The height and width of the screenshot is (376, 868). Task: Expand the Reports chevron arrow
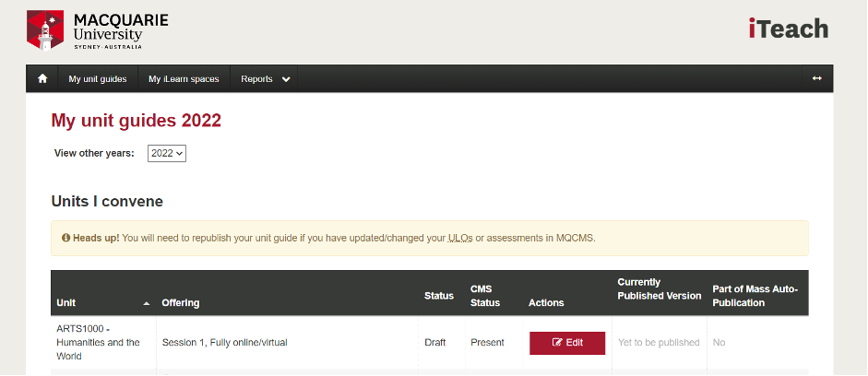[286, 79]
